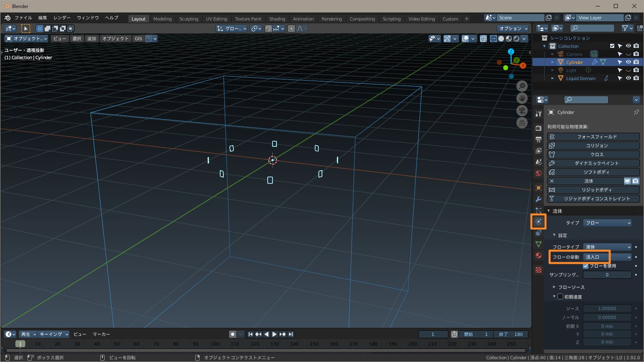This screenshot has width=644, height=362.
Task: Uncheck the Collection exclude checkbox
Action: pos(612,46)
